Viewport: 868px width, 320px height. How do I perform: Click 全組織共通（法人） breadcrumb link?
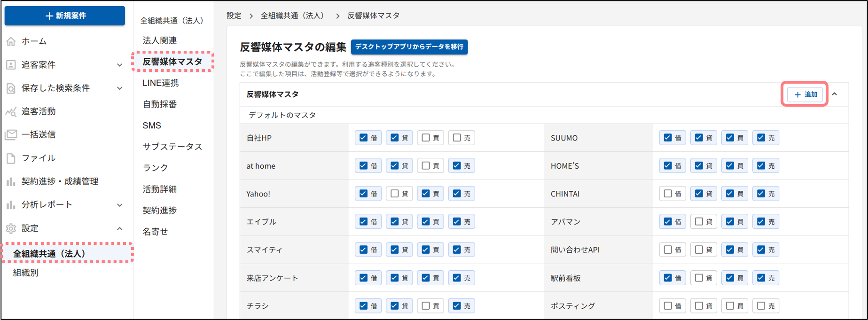click(293, 16)
